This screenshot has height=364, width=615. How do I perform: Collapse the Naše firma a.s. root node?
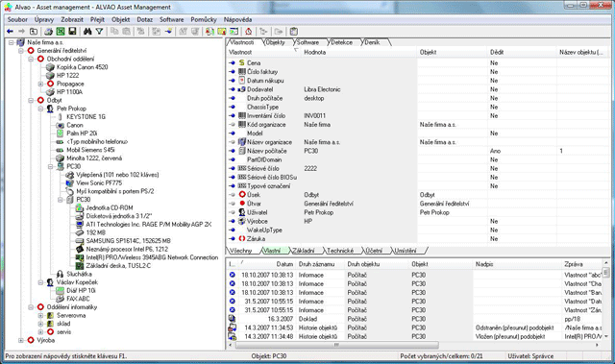pyautogui.click(x=12, y=42)
